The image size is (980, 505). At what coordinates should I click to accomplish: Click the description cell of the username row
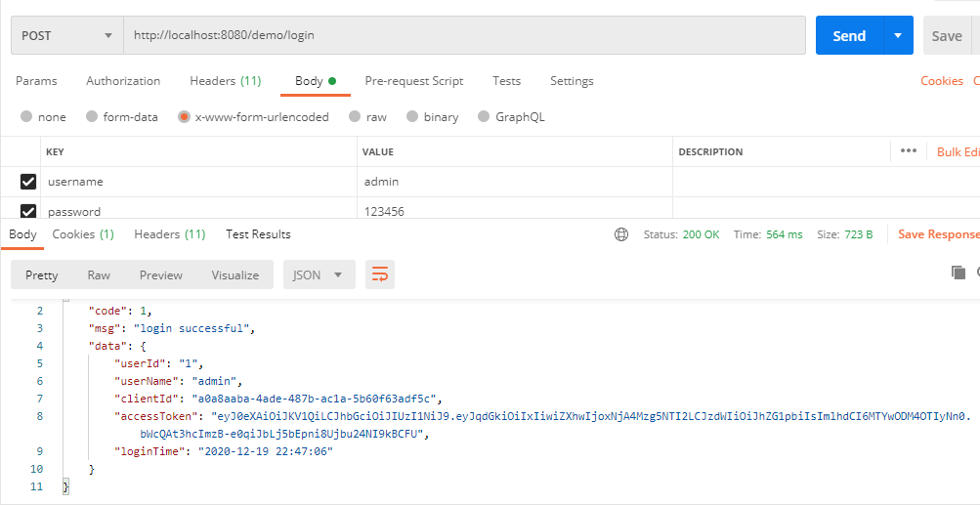(x=827, y=182)
